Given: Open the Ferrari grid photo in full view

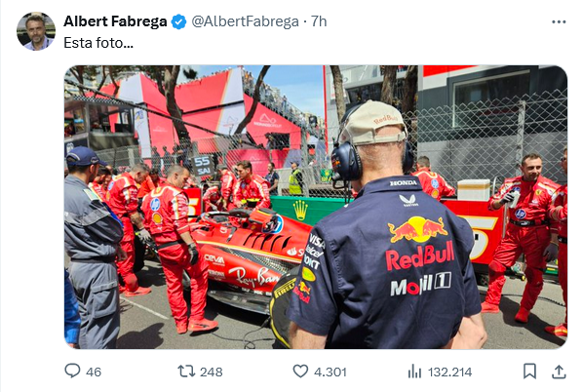Looking at the screenshot, I should (316, 207).
